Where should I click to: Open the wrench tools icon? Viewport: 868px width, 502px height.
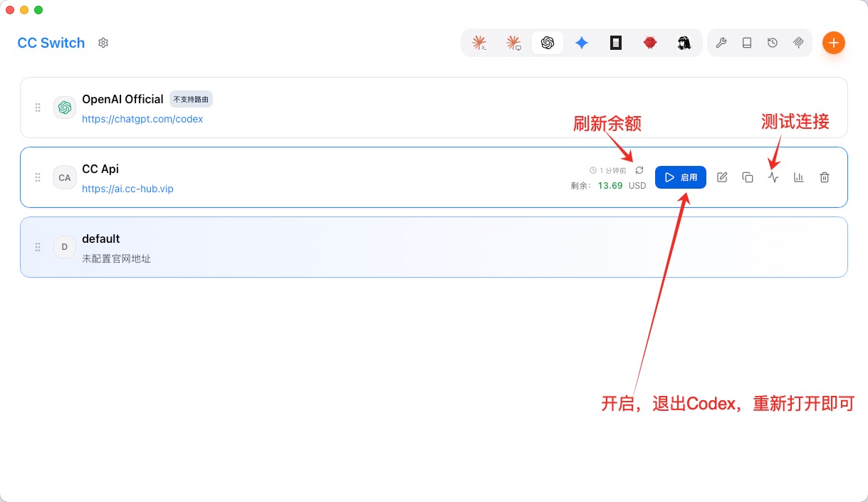[721, 43]
